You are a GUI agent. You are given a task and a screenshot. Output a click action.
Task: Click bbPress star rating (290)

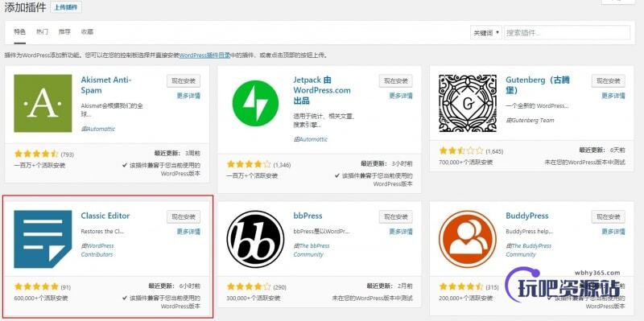(249, 287)
